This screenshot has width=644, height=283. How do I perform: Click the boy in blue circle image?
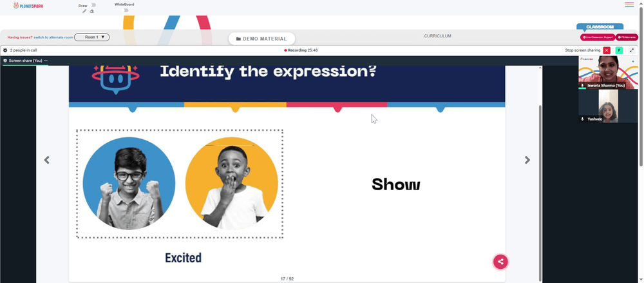[x=129, y=183]
